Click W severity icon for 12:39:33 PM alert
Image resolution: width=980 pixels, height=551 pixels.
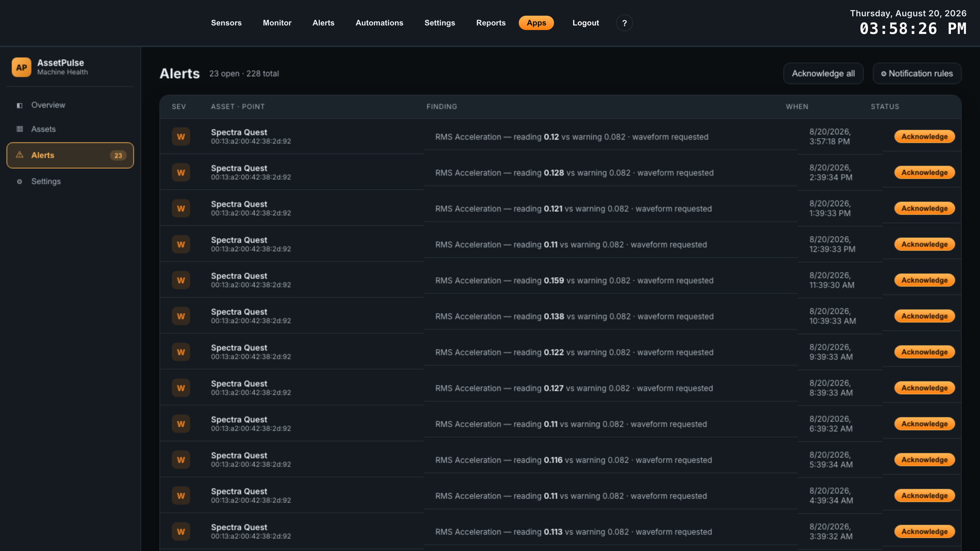point(181,244)
